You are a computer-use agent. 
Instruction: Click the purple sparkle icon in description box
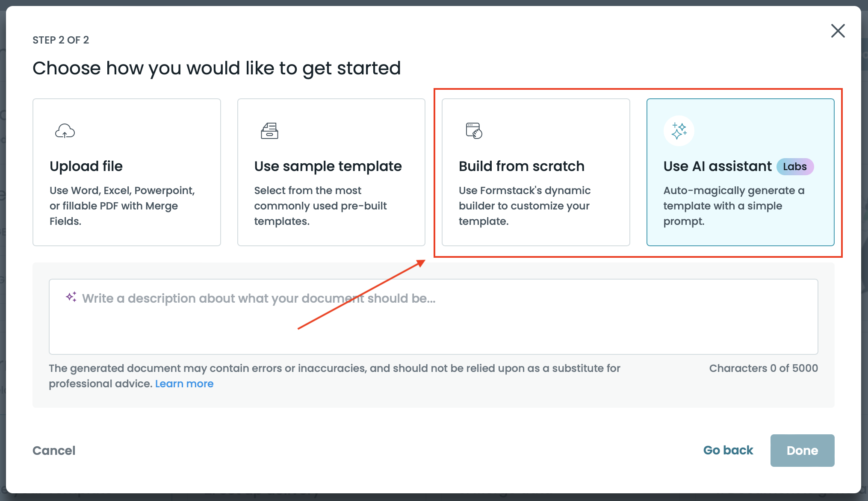71,297
